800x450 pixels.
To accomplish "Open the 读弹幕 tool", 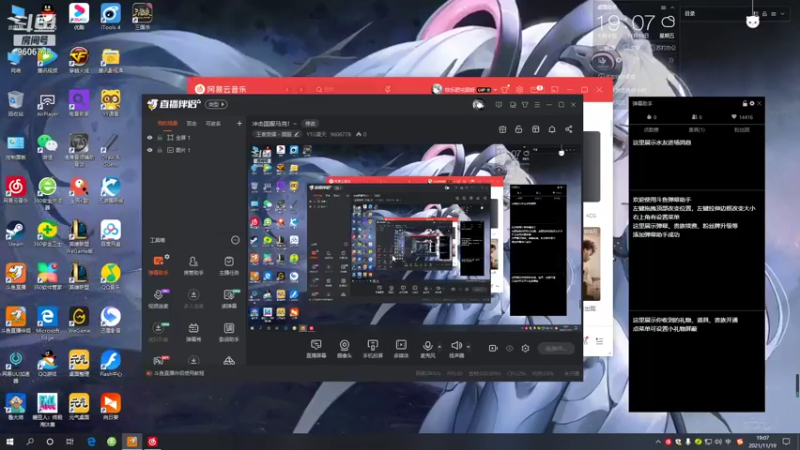I will [x=229, y=299].
